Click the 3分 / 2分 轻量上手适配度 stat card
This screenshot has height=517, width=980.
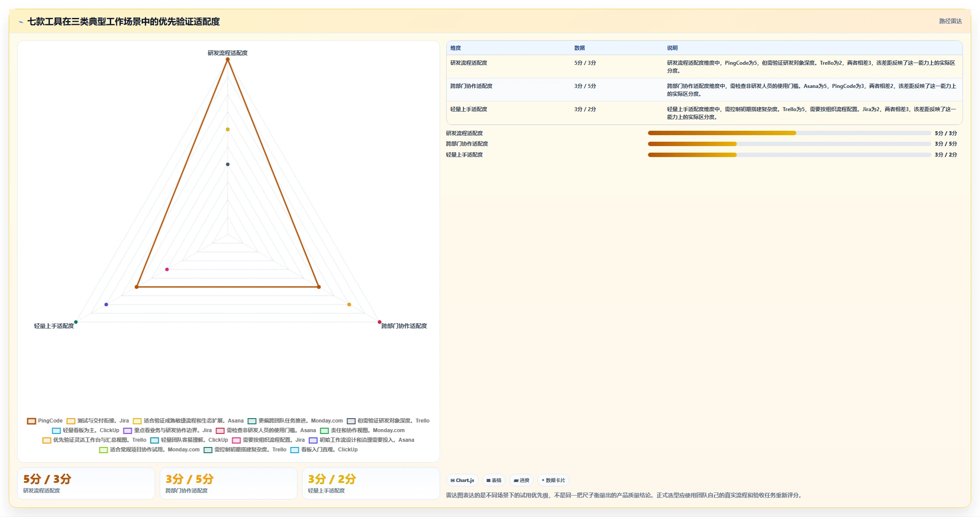(371, 483)
